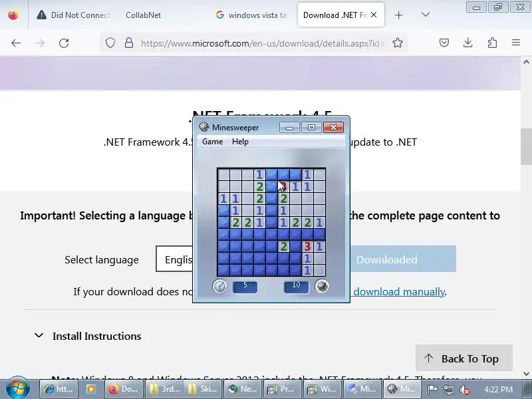
Task: Click the muted volume tray icon
Action: tap(465, 390)
